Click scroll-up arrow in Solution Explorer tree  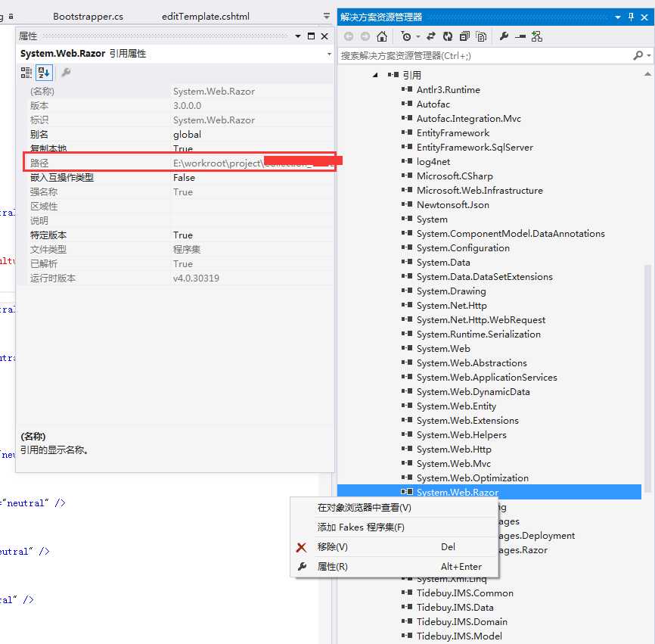tap(647, 74)
